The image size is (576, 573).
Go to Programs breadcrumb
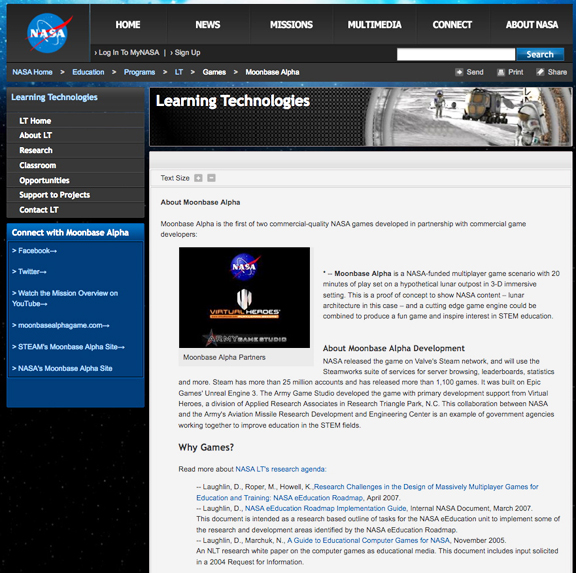[x=139, y=72]
